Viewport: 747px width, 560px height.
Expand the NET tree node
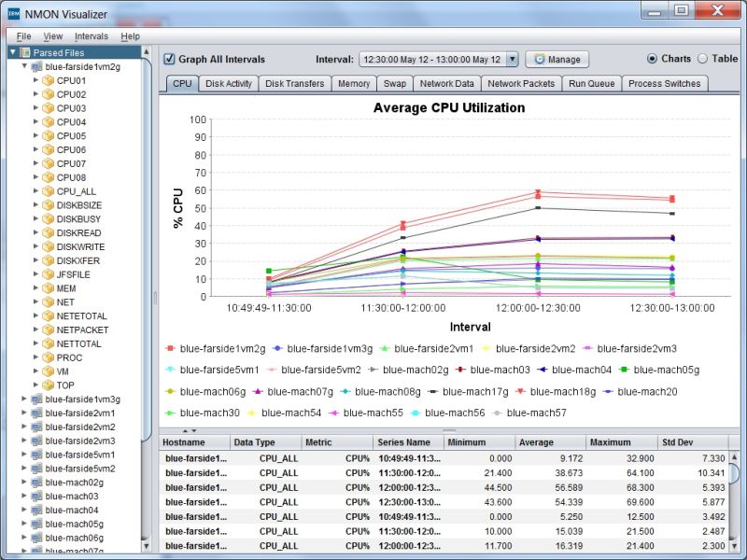pos(35,301)
